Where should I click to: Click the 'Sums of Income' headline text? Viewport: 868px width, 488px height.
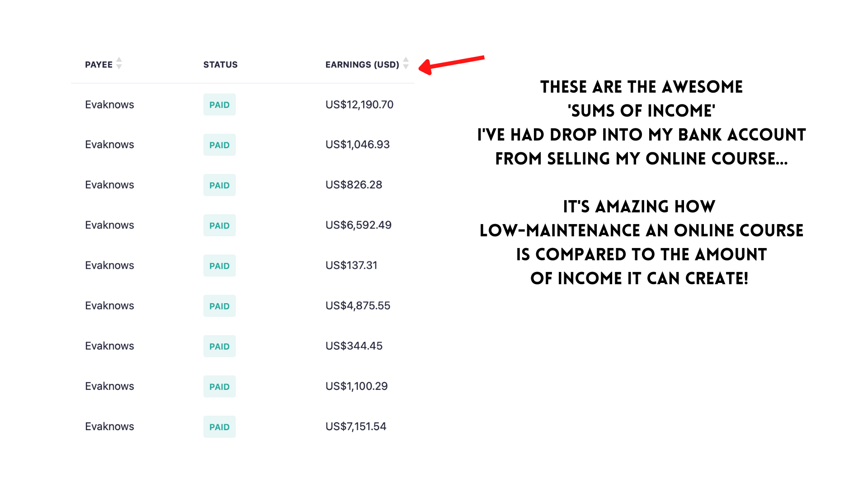click(x=642, y=111)
